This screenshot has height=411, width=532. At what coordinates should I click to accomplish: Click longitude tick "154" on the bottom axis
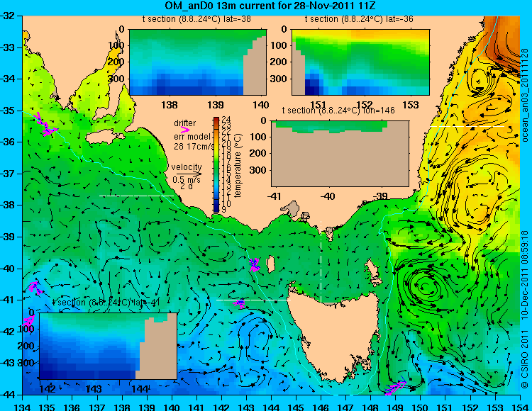coord(519,407)
